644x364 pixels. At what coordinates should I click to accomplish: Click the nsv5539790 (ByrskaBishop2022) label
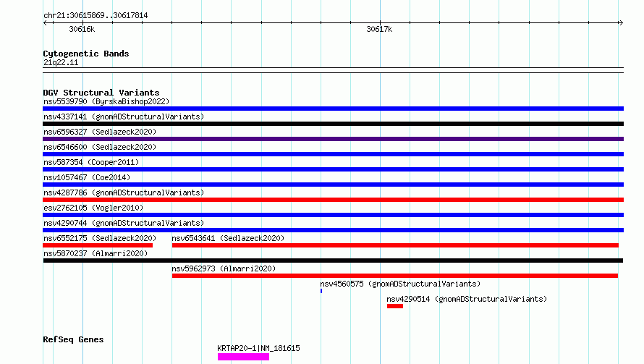coord(106,101)
